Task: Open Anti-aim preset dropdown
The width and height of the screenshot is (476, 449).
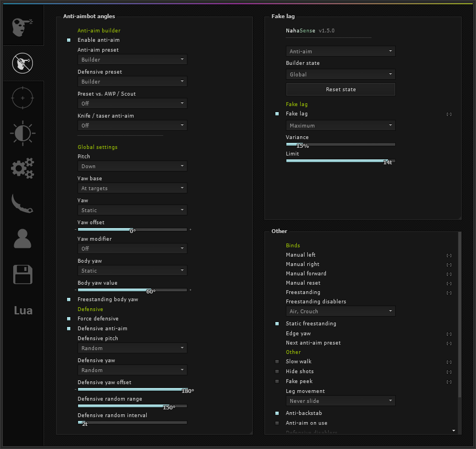Action: coord(132,59)
